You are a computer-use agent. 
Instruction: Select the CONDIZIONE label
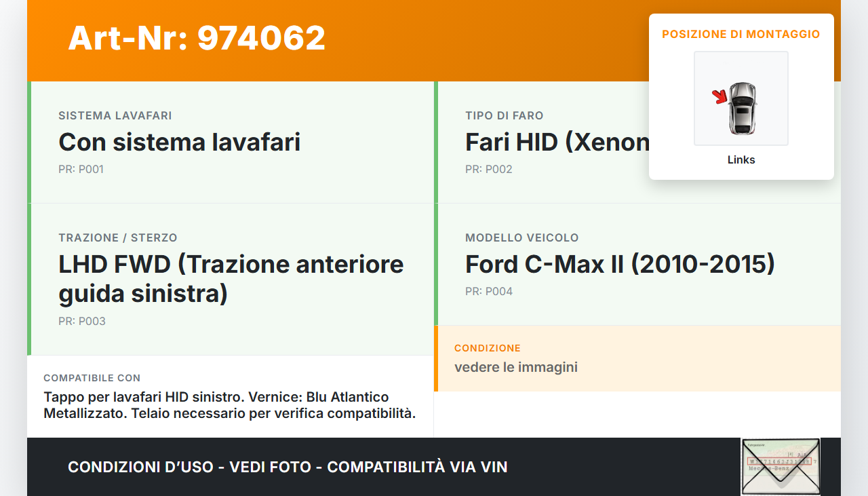click(488, 348)
